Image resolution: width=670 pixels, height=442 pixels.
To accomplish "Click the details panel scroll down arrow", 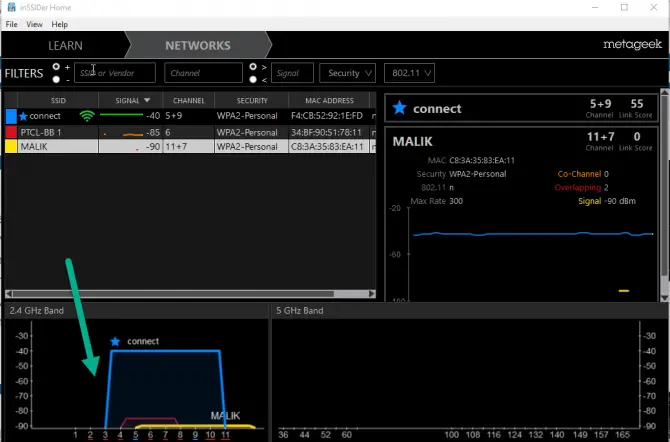I will pos(664,298).
